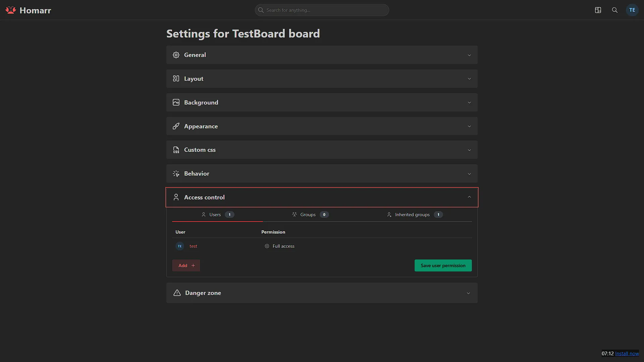Click the Layout section icon
Screen dimensions: 644x362
coord(176,78)
